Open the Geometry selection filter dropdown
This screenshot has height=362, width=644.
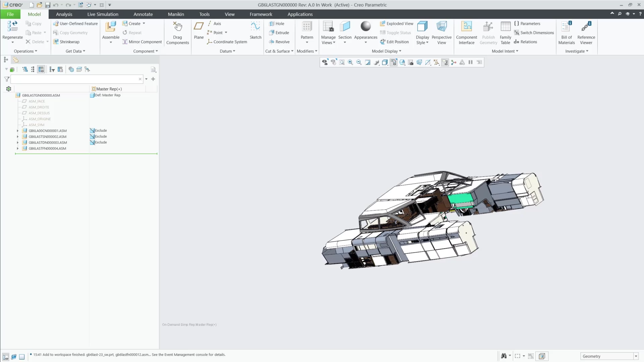point(636,356)
